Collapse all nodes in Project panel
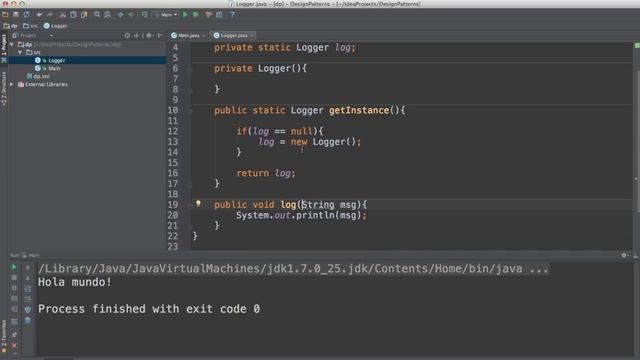The width and height of the screenshot is (640, 360). coord(137,36)
